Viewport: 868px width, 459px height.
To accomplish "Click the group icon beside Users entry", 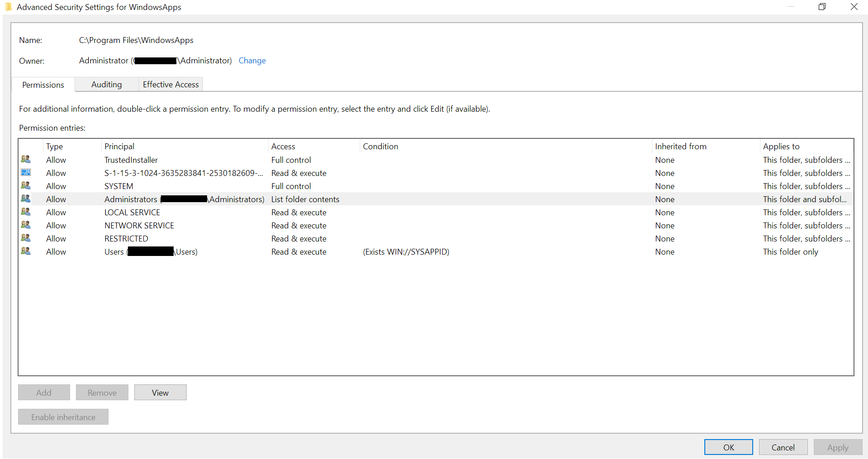I will (26, 251).
